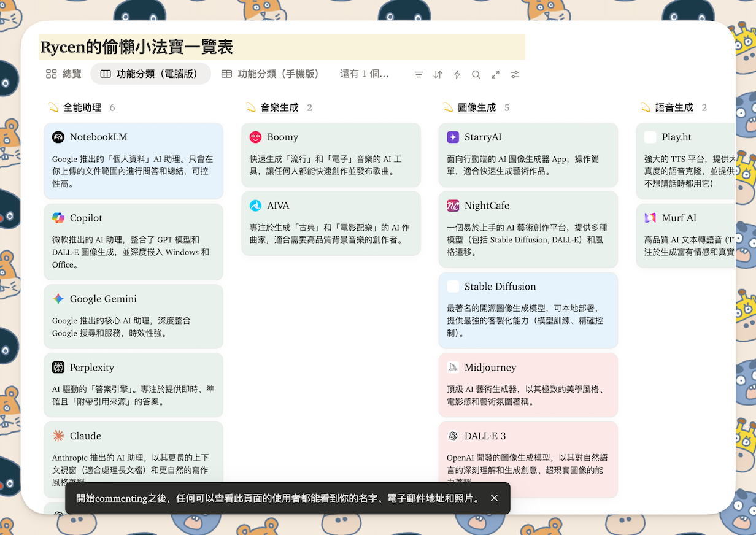This screenshot has width=756, height=535.
Task: Click the Copilot logo icon
Action: point(58,218)
